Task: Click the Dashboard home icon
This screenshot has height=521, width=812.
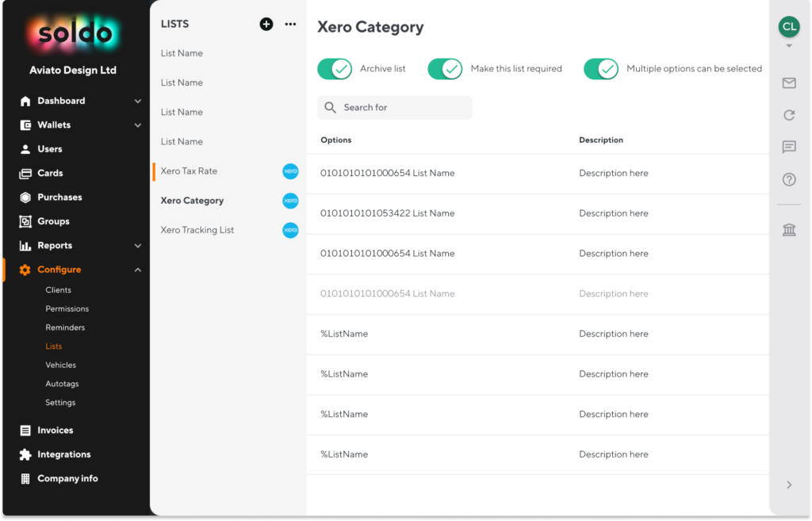Action: pos(25,101)
